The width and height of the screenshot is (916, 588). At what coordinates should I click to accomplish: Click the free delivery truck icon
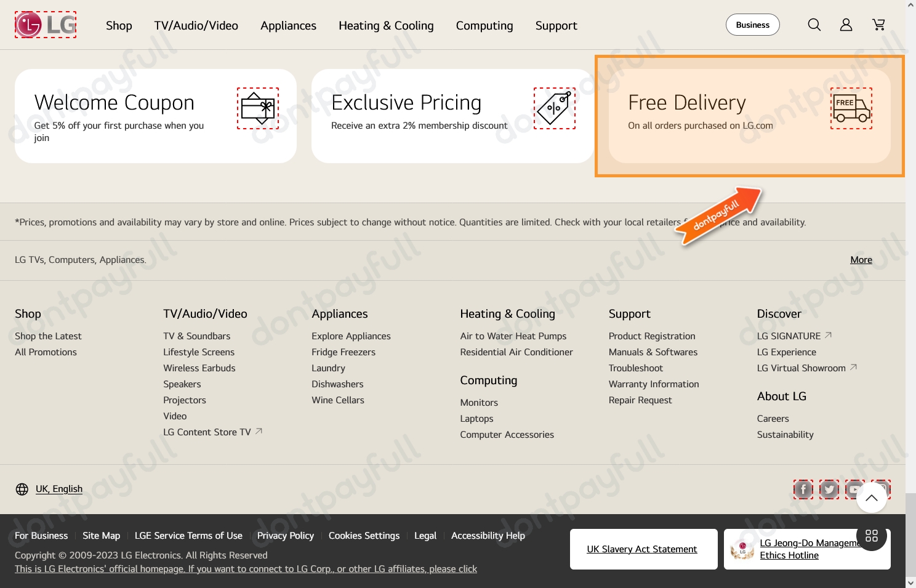tap(851, 108)
